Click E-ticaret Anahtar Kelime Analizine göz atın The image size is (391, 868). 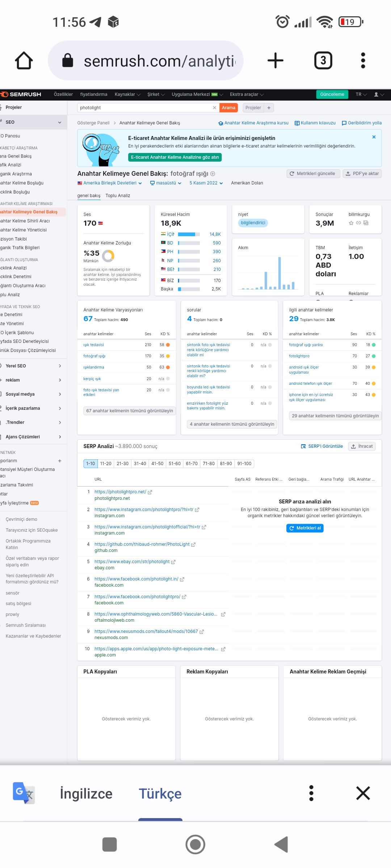(175, 157)
